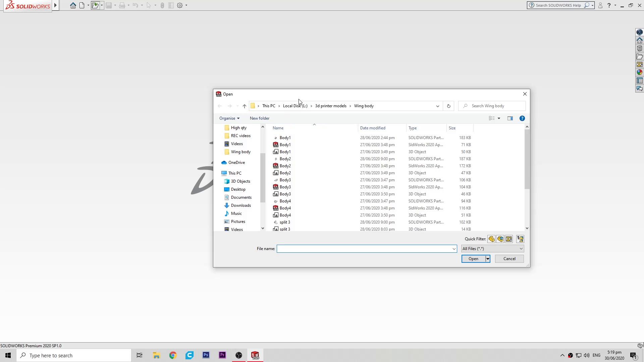Open the All Files type filter dropdown

(x=492, y=249)
